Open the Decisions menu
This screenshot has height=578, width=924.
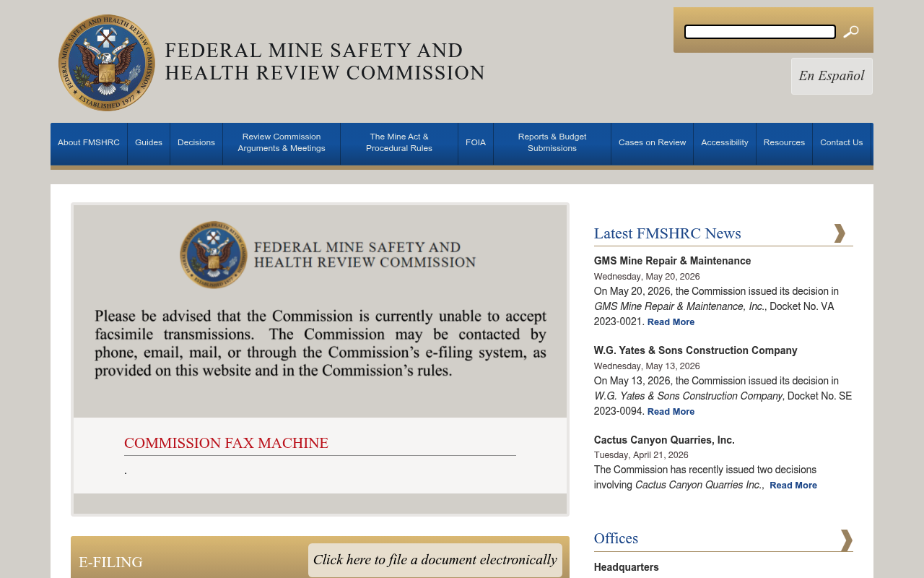pos(196,143)
